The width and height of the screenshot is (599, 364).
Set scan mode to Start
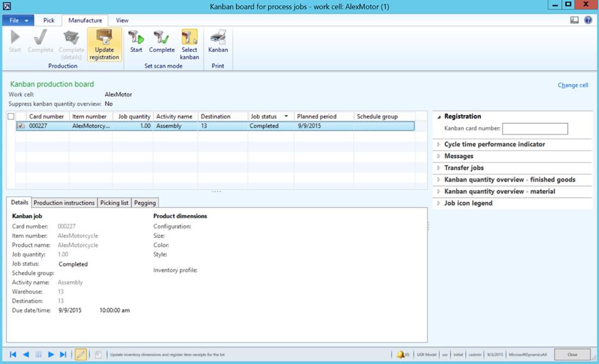pyautogui.click(x=136, y=41)
